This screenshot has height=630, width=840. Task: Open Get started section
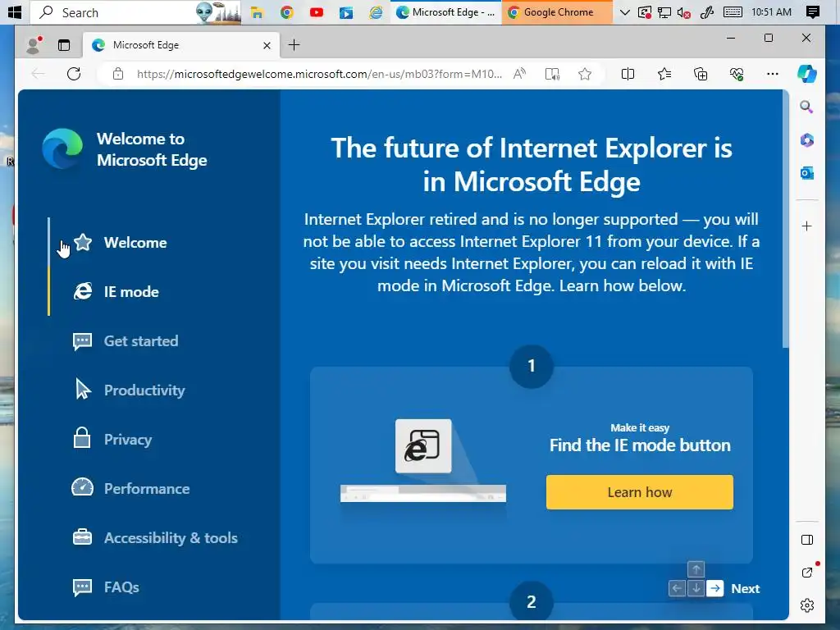[126, 340]
